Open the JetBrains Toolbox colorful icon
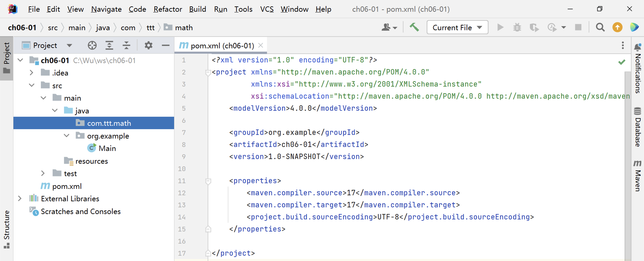The height and width of the screenshot is (261, 644). point(635,28)
